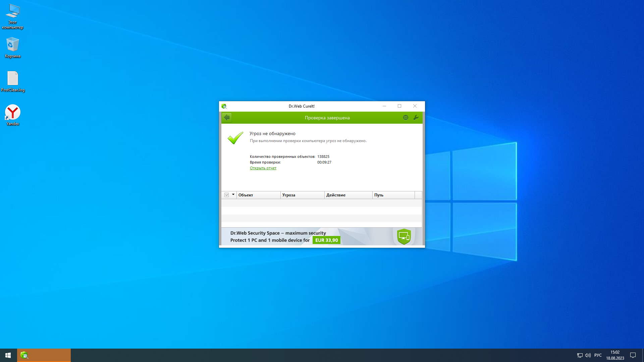Click the Dr.Web CureIt taskbar icon

[x=24, y=355]
